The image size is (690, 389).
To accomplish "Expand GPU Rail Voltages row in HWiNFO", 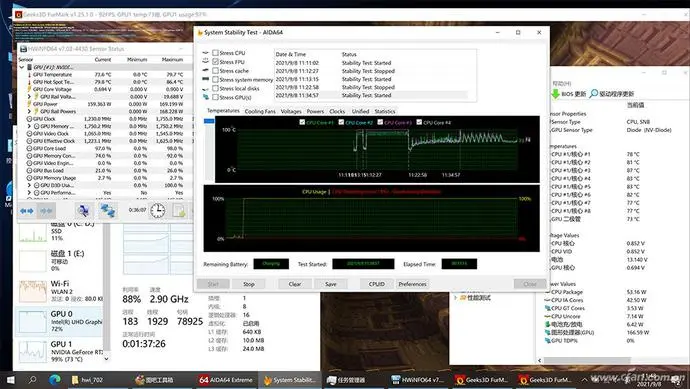I will pos(29,96).
